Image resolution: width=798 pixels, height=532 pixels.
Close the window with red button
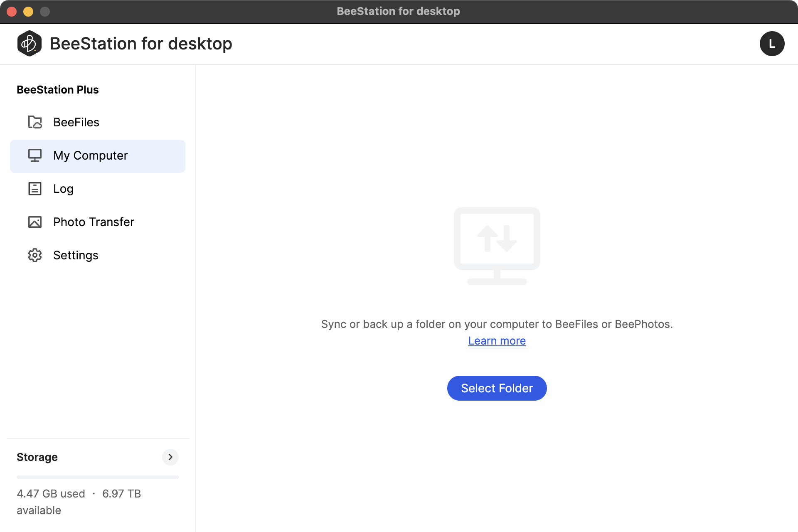pyautogui.click(x=12, y=12)
